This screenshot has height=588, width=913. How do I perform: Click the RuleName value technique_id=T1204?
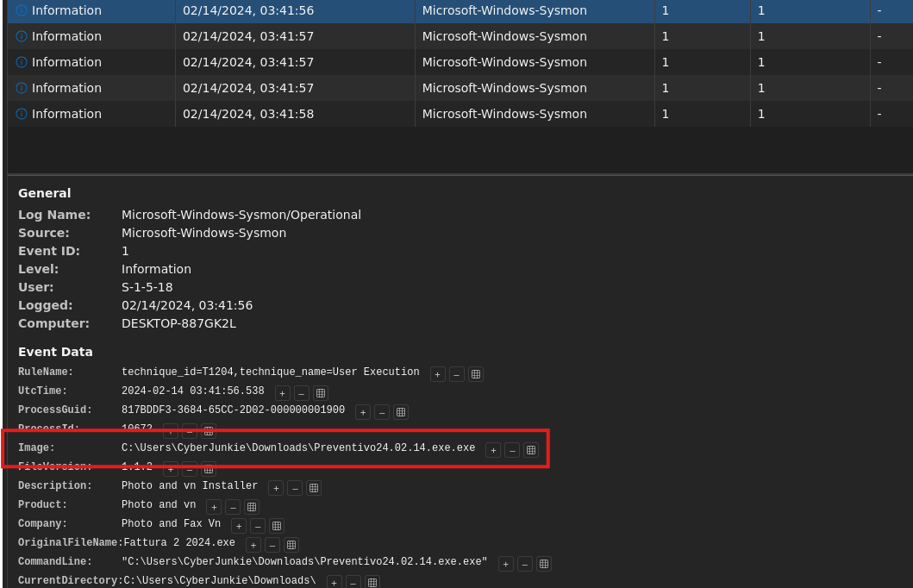pos(270,372)
